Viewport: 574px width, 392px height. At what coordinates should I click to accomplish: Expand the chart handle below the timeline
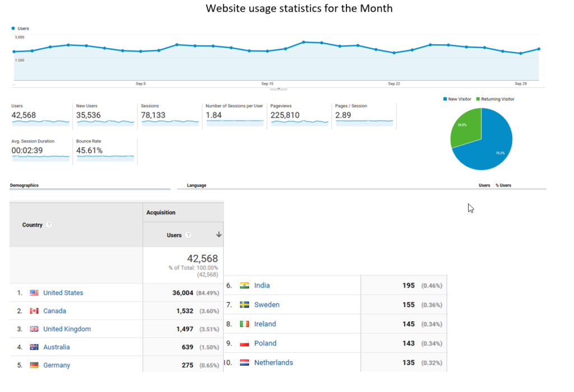(278, 87)
